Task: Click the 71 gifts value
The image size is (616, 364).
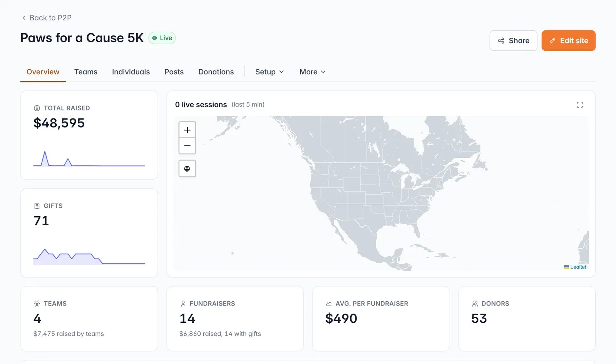Action: click(41, 221)
